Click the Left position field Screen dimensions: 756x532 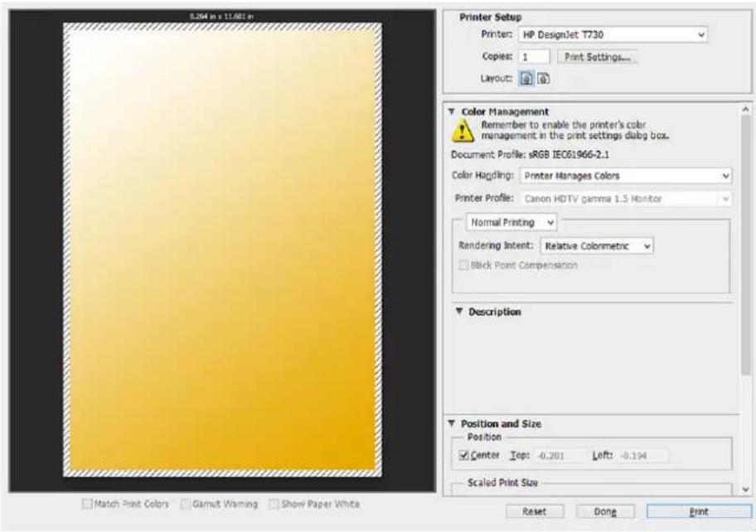(642, 456)
